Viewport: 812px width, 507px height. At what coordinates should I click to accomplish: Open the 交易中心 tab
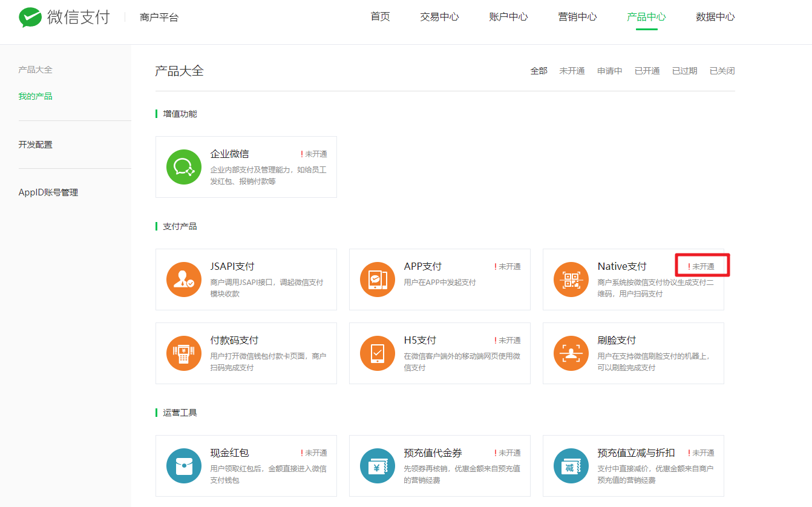pyautogui.click(x=440, y=17)
